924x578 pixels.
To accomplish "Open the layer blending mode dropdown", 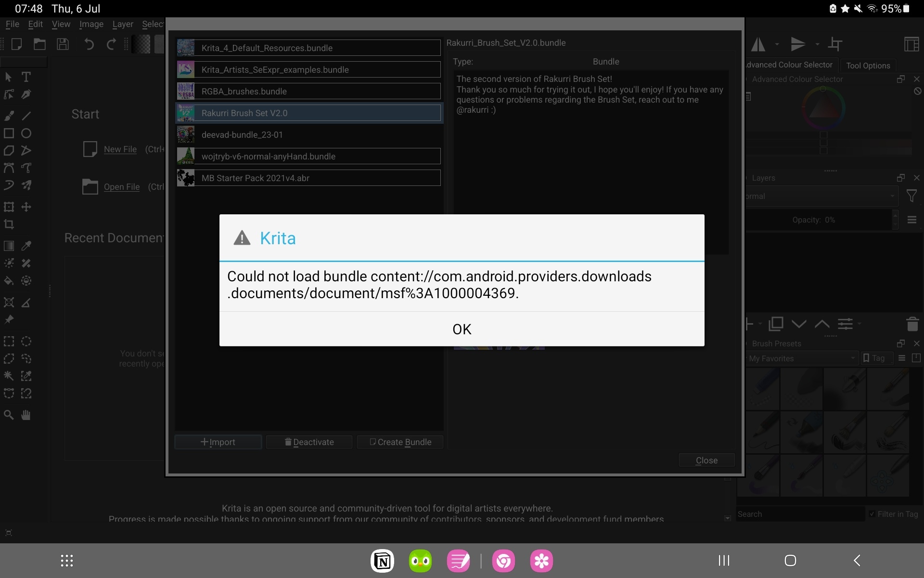I will [821, 196].
